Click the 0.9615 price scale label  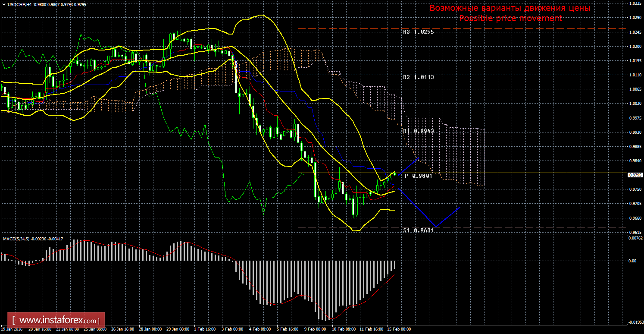(635, 232)
